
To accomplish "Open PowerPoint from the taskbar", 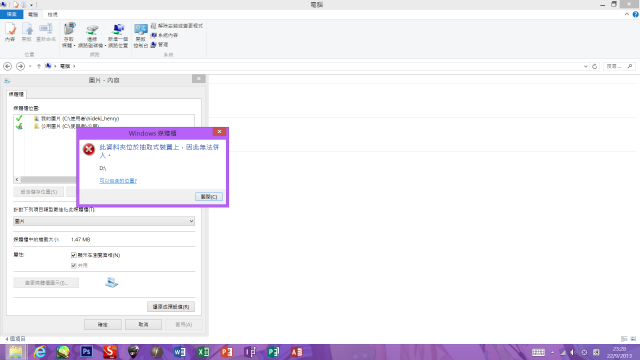I will [227, 352].
